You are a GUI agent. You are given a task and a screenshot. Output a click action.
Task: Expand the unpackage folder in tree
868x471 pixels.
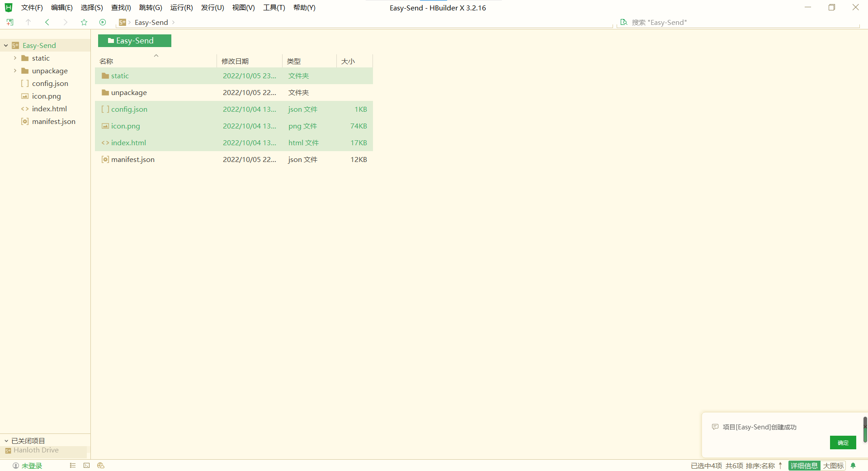[15, 71]
